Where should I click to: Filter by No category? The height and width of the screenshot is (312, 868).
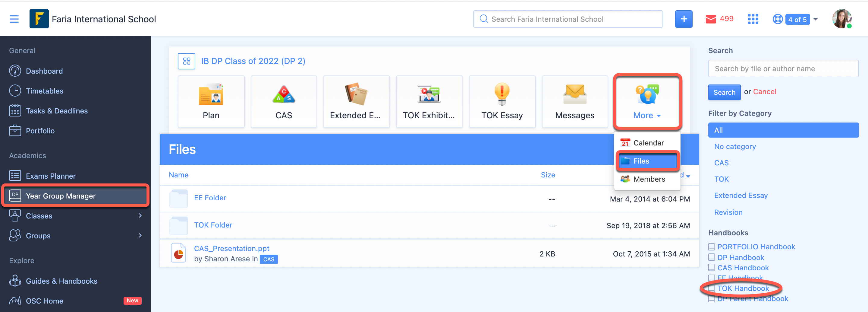coord(735,146)
